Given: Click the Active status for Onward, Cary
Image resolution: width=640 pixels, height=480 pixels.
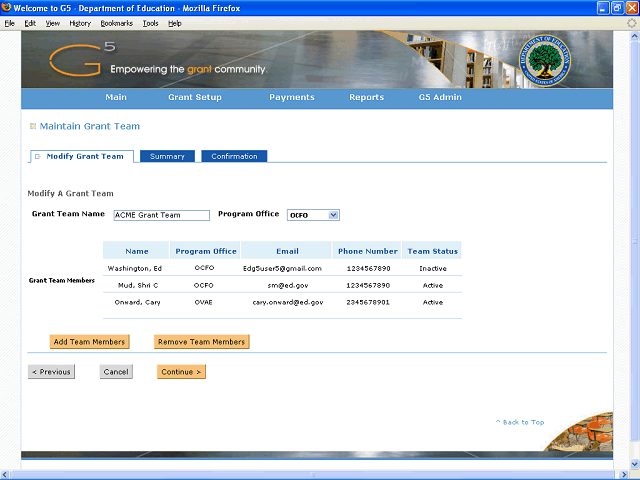Looking at the screenshot, I should (x=433, y=302).
